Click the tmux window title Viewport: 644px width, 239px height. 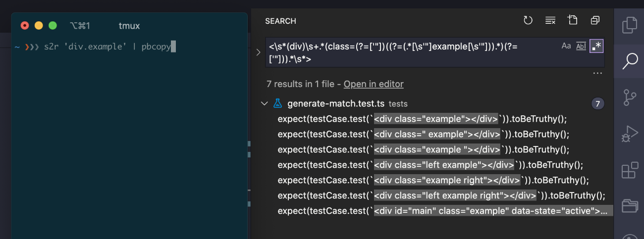pyautogui.click(x=130, y=26)
